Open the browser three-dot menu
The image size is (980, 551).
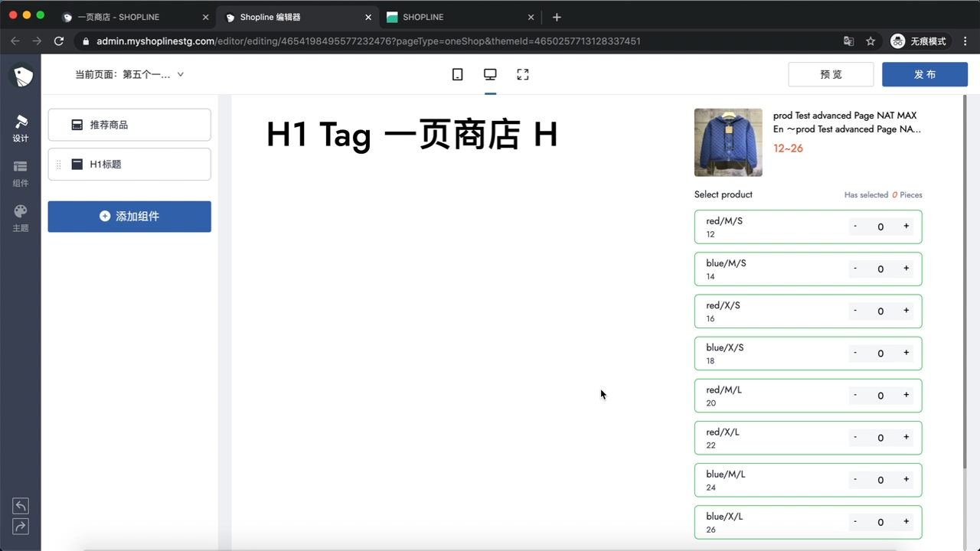pos(965,41)
